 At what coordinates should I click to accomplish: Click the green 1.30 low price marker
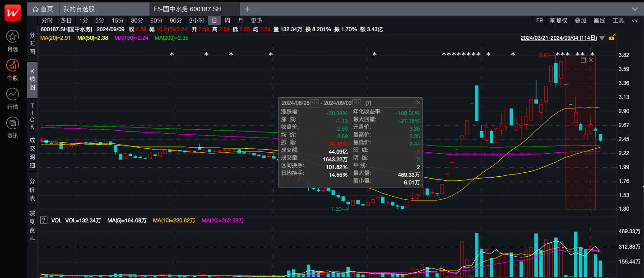[337, 209]
